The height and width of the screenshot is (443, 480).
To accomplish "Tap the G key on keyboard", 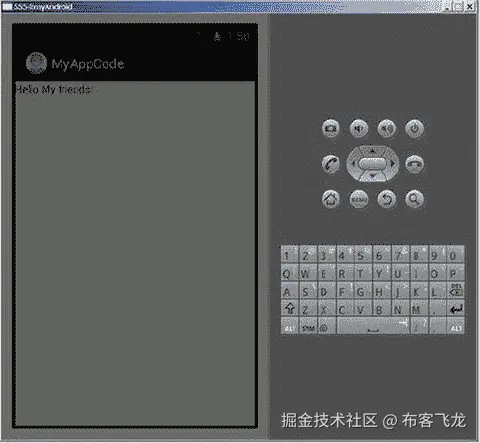I will coord(364,291).
